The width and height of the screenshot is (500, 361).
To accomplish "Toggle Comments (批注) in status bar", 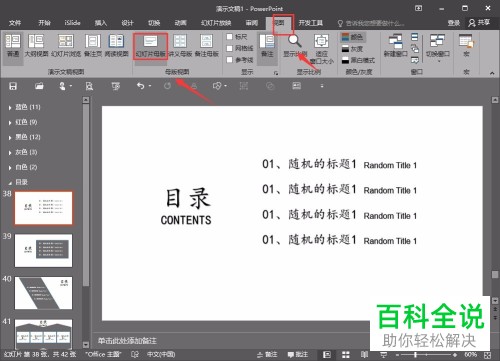I will [x=297, y=355].
